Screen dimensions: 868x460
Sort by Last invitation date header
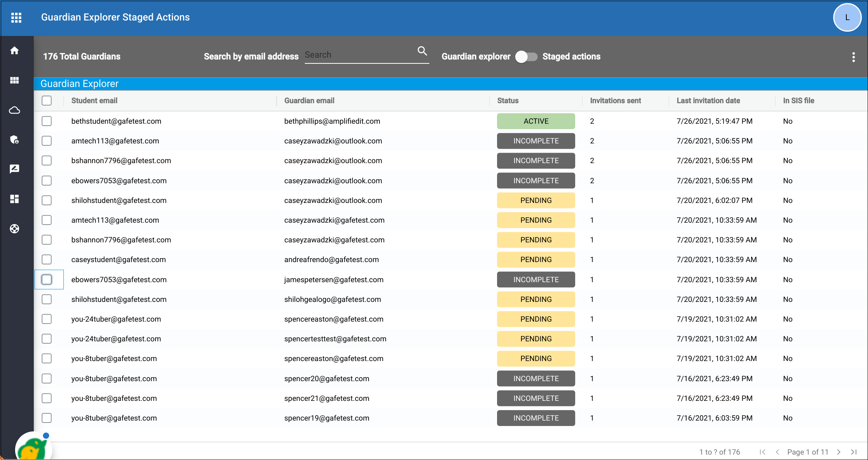point(708,101)
